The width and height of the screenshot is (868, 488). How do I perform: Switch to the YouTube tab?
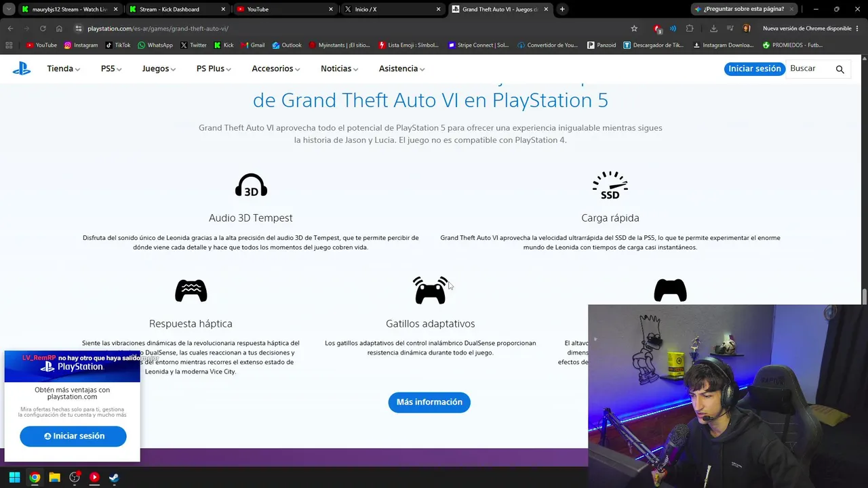tap(285, 9)
